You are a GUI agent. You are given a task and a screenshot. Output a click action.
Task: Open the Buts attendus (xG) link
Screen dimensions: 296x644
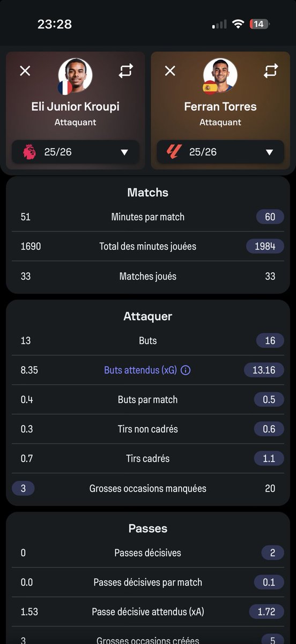point(140,370)
